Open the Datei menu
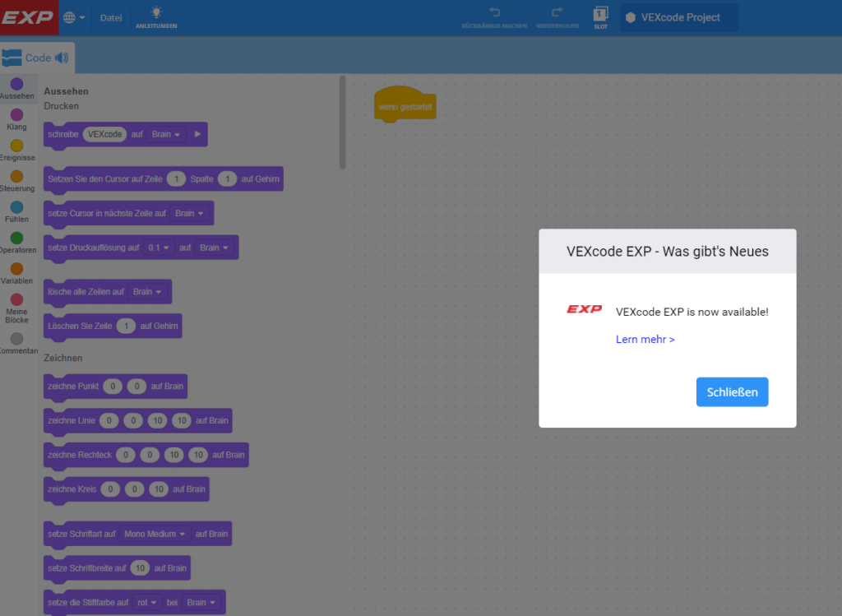 (x=111, y=18)
